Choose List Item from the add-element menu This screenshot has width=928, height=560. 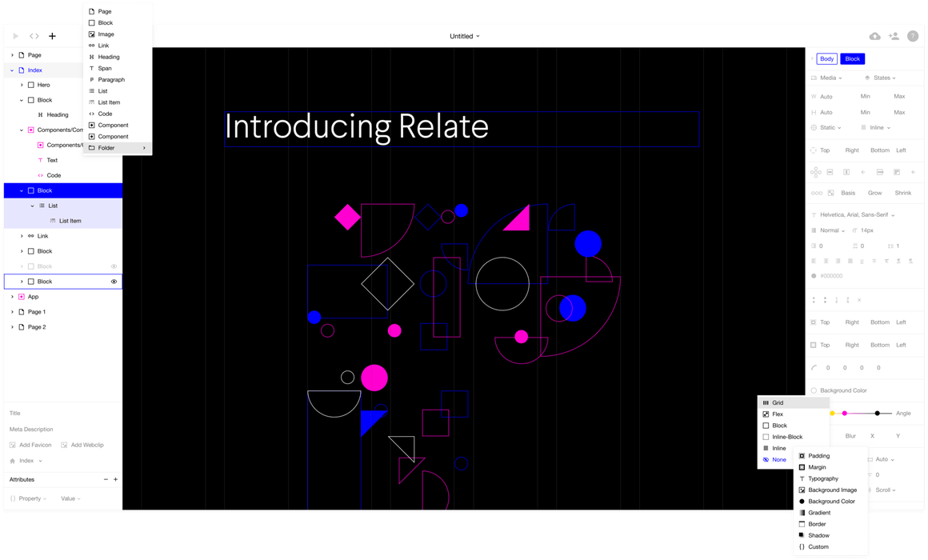point(117,102)
